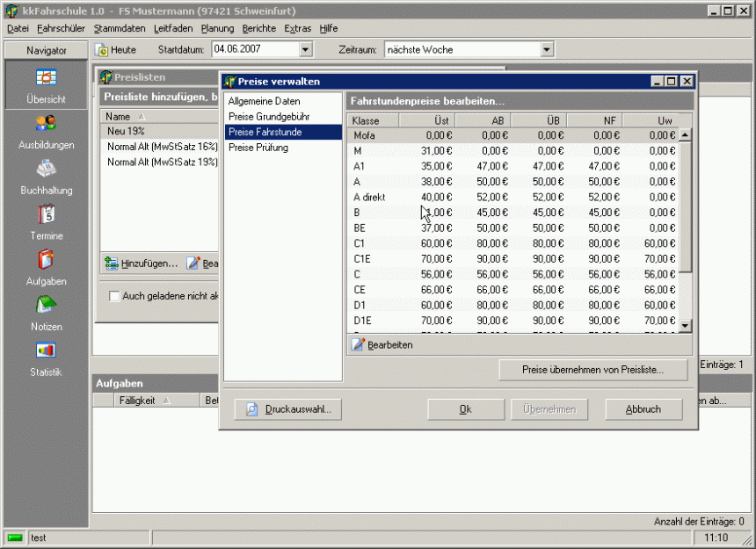Screen dimensions: 756x549
Task: Open the Druckauswahl print dialog
Action: pos(287,409)
